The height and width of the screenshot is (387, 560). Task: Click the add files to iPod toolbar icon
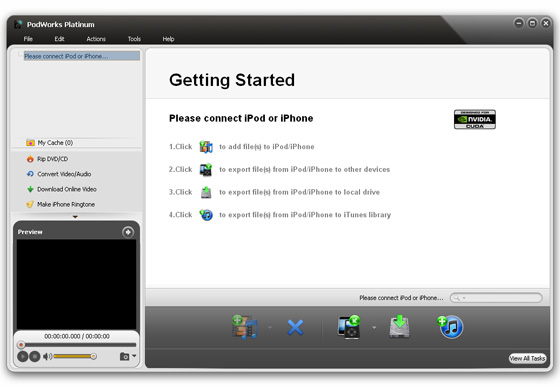245,327
